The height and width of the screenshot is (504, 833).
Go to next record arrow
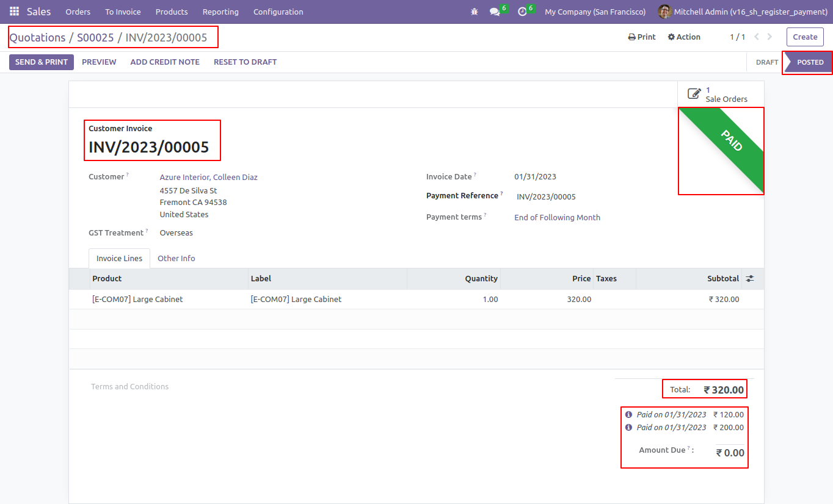click(x=769, y=37)
